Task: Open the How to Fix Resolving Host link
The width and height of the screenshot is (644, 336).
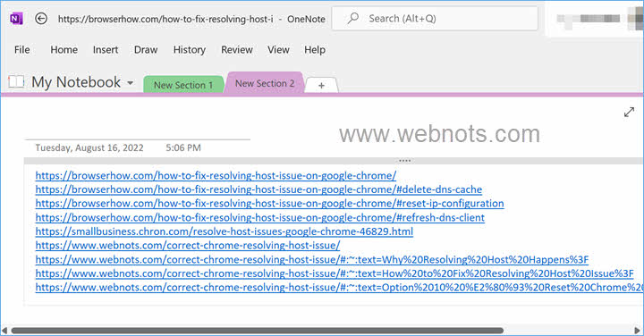Action: tap(335, 273)
